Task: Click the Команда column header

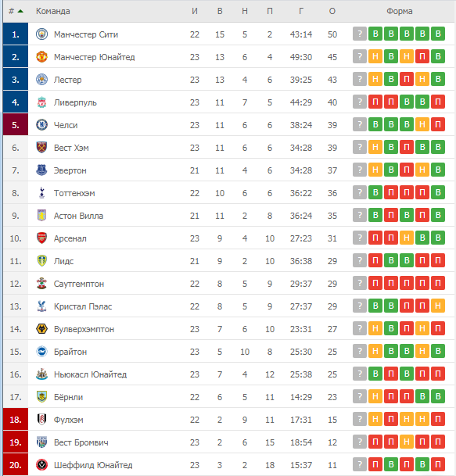Action: 53,11
